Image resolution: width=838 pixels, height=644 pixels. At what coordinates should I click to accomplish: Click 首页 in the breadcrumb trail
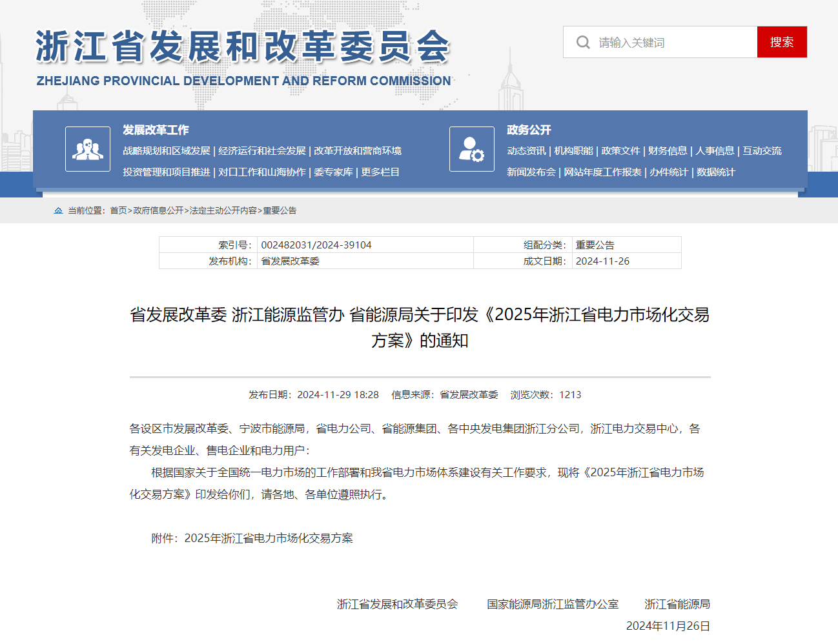coord(118,210)
